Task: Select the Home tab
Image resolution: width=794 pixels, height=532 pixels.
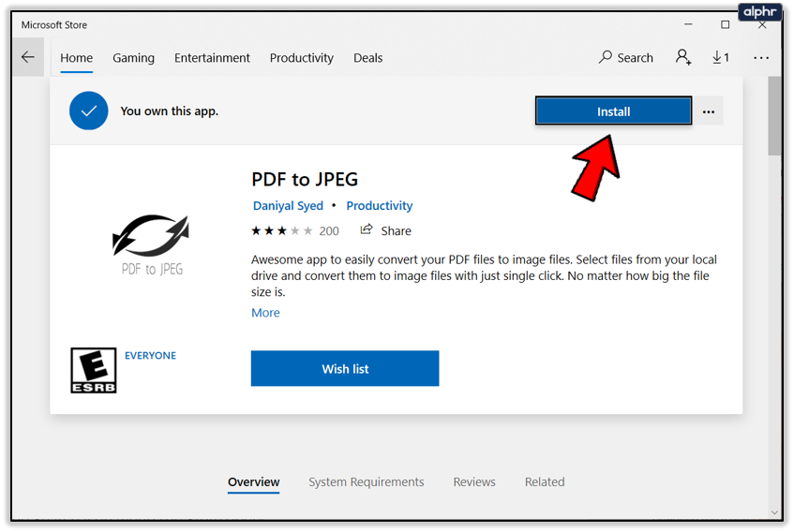Action: pos(77,58)
